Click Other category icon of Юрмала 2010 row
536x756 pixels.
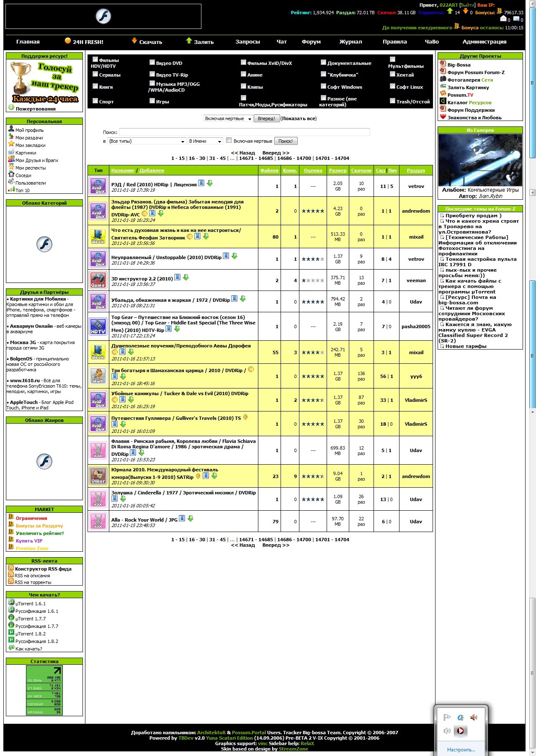point(98,476)
